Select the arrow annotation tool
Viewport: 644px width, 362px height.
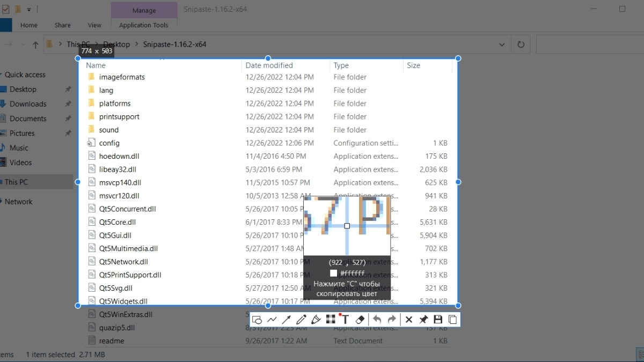[x=287, y=320]
